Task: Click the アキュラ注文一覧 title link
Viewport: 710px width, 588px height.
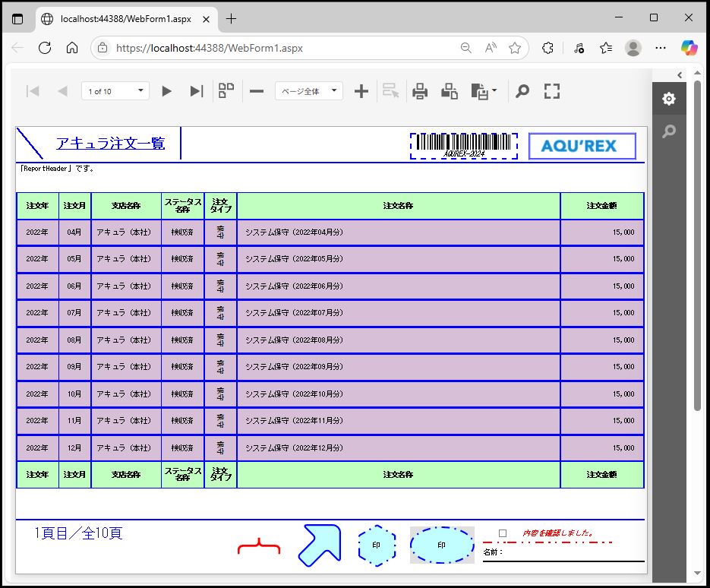Action: 110,144
